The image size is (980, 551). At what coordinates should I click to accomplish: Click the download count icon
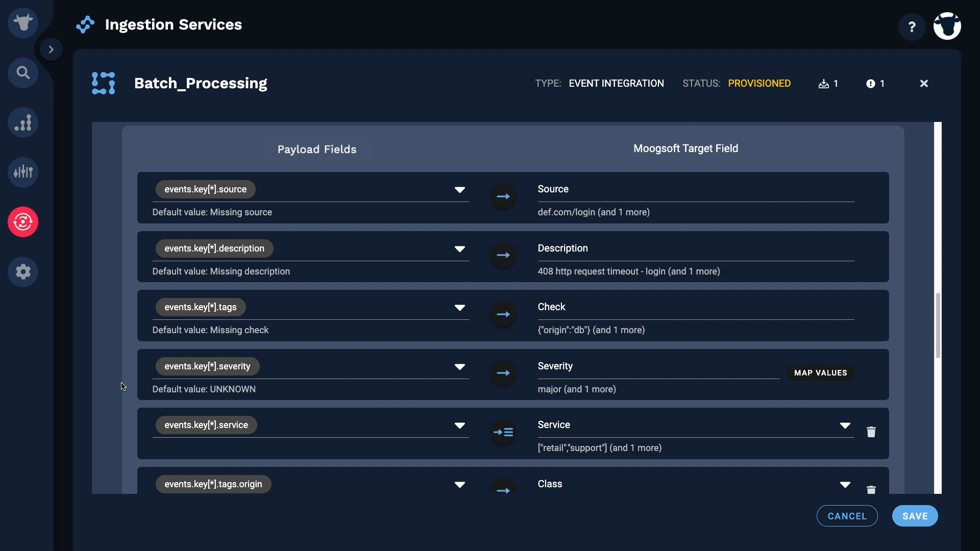[823, 84]
